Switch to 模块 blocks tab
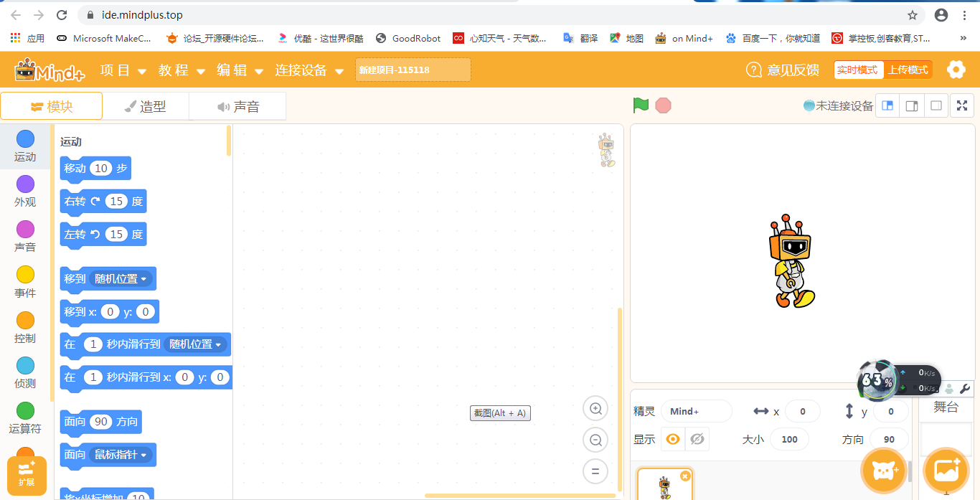This screenshot has height=500, width=980. (x=52, y=106)
